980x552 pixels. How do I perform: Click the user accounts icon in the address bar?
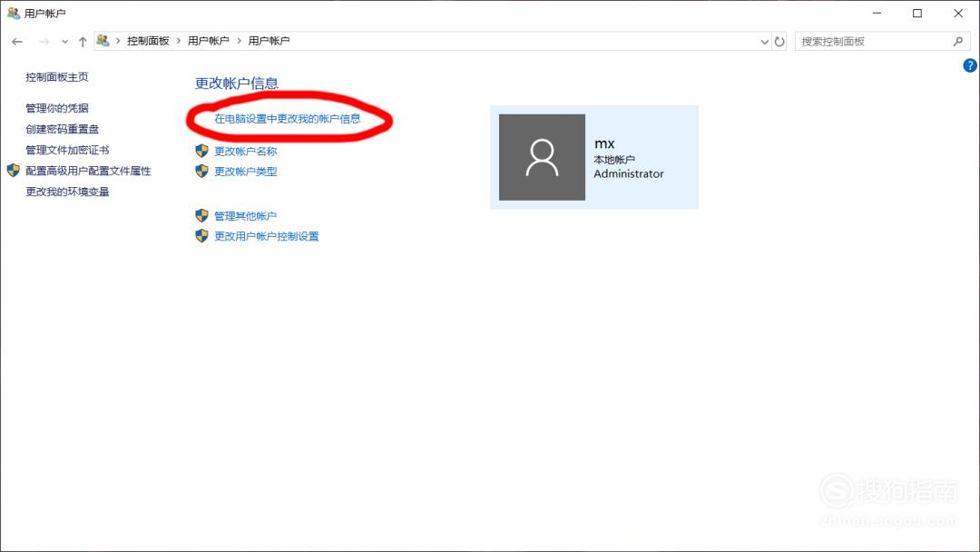(103, 41)
